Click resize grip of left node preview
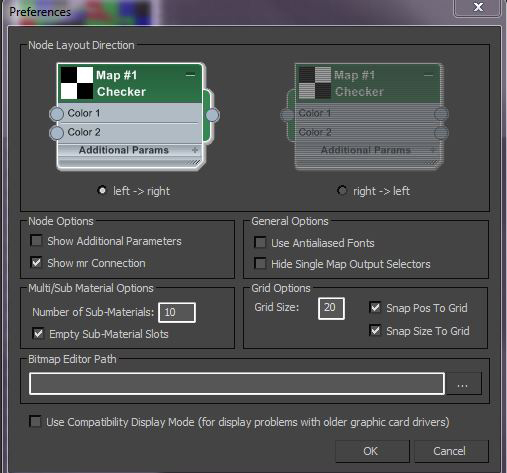This screenshot has height=473, width=507. [193, 163]
